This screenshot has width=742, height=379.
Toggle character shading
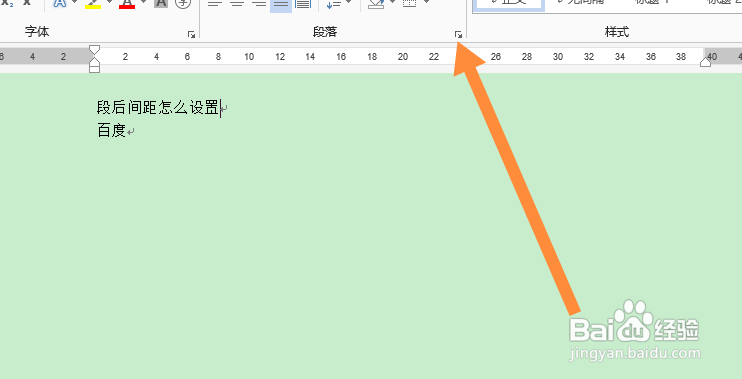tap(160, 3)
